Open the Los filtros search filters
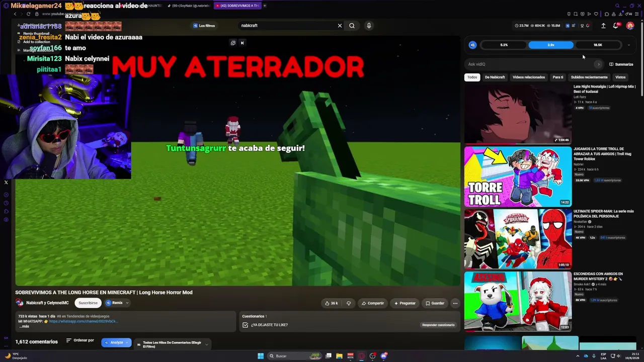The image size is (644, 362). 204,26
